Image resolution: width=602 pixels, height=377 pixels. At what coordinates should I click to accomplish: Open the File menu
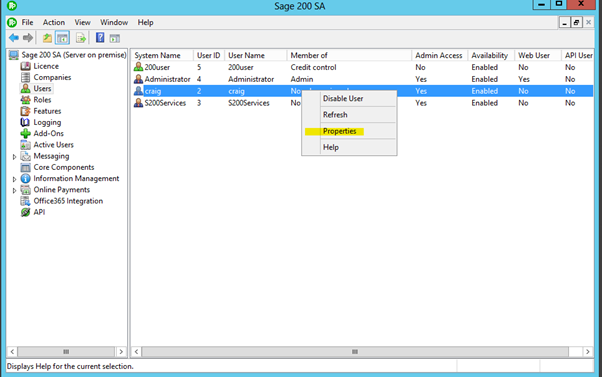pos(27,22)
